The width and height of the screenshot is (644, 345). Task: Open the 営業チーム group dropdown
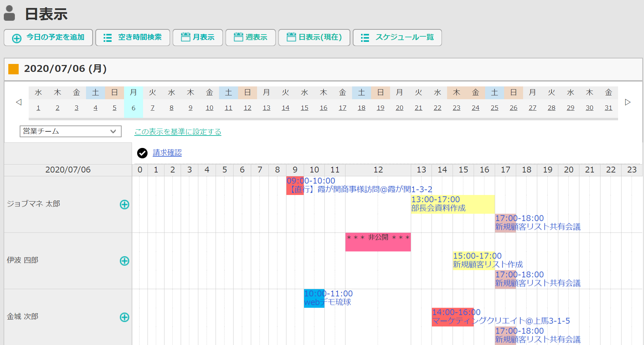pyautogui.click(x=70, y=131)
